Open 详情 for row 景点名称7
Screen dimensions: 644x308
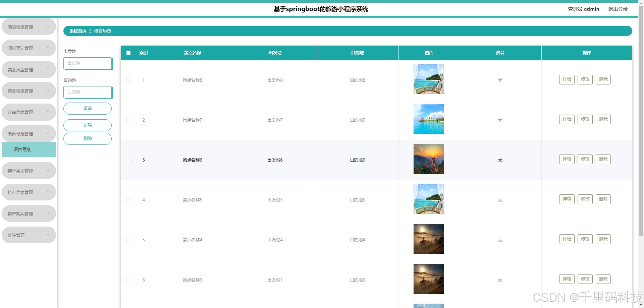click(567, 119)
